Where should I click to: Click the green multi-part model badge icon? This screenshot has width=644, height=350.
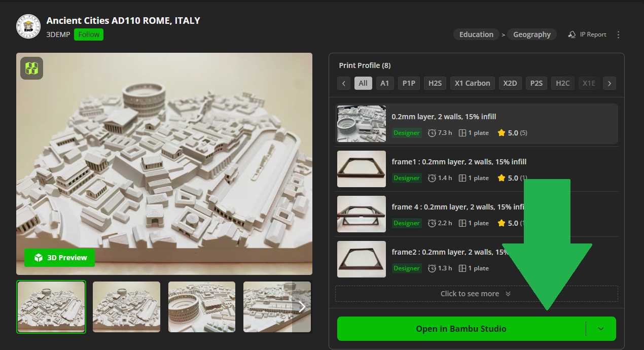(x=31, y=68)
